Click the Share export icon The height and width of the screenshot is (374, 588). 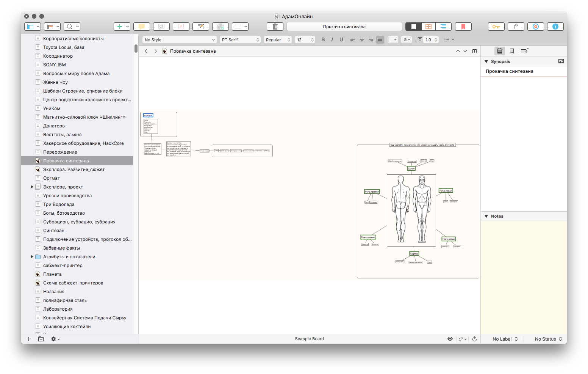[516, 27]
